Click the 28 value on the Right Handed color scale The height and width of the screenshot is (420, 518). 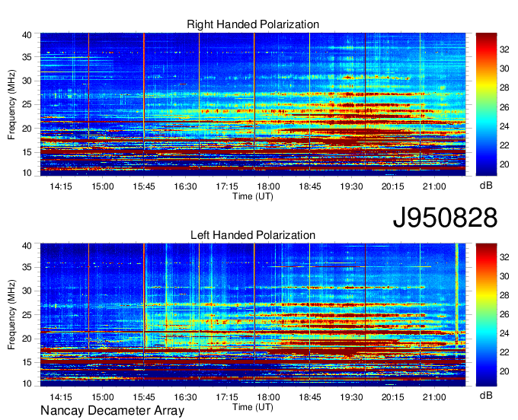(x=504, y=87)
